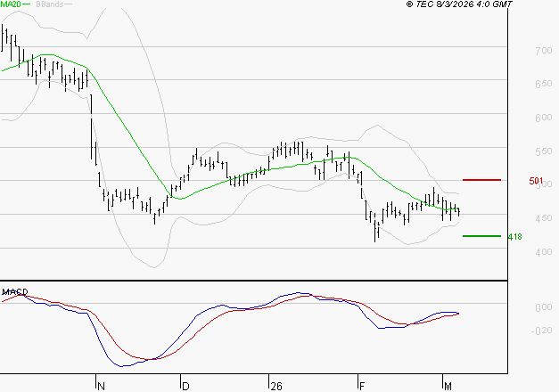Click the 700 price axis label
The image size is (559, 392).
pos(543,51)
